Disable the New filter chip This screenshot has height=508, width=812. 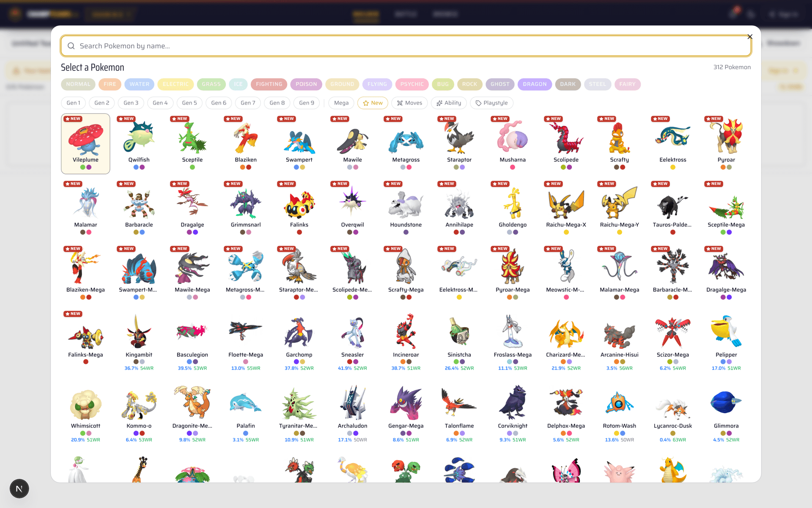point(373,103)
